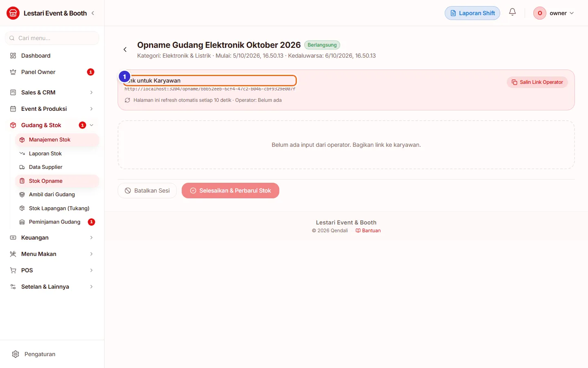Go back with the arrow beside the title
This screenshot has height=368, width=588.
click(125, 49)
